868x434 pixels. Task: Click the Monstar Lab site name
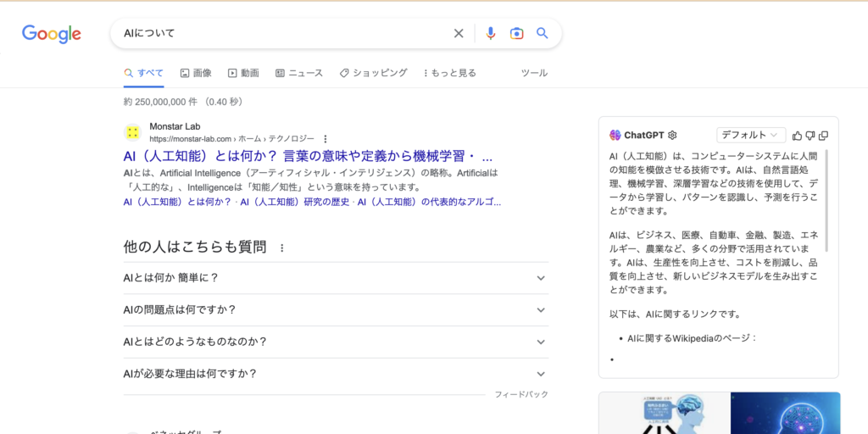click(175, 126)
